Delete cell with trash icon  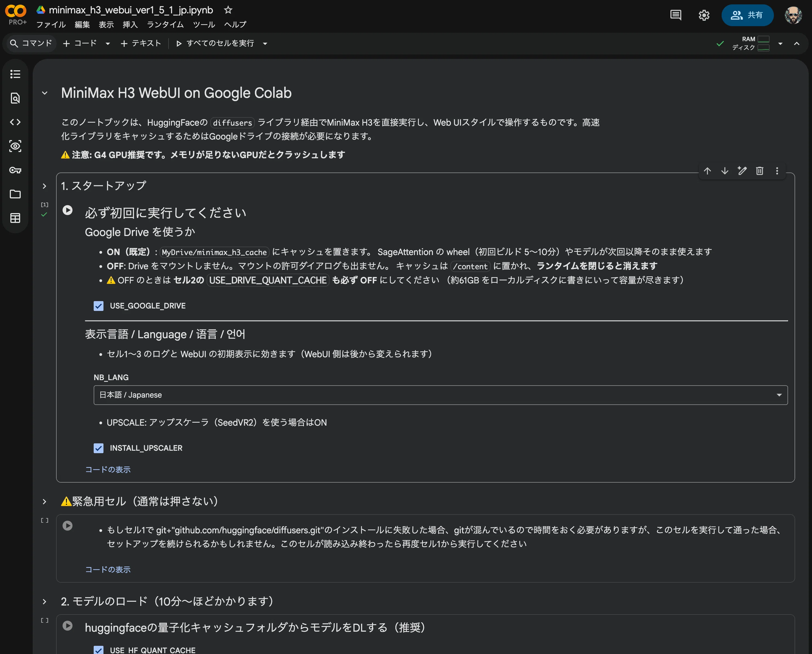click(760, 171)
